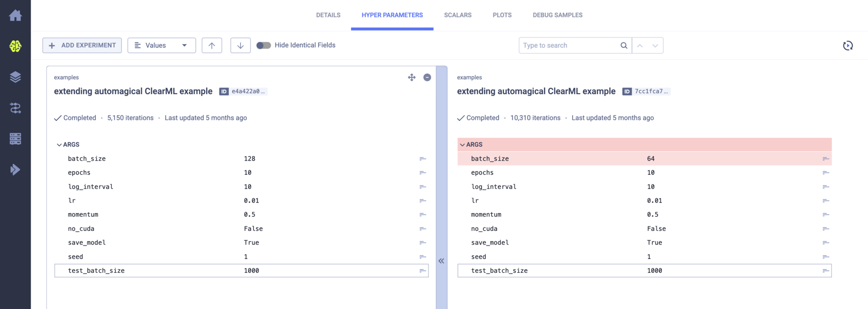Viewport: 868px width, 309px height.
Task: Open left experiment title link
Action: click(133, 91)
